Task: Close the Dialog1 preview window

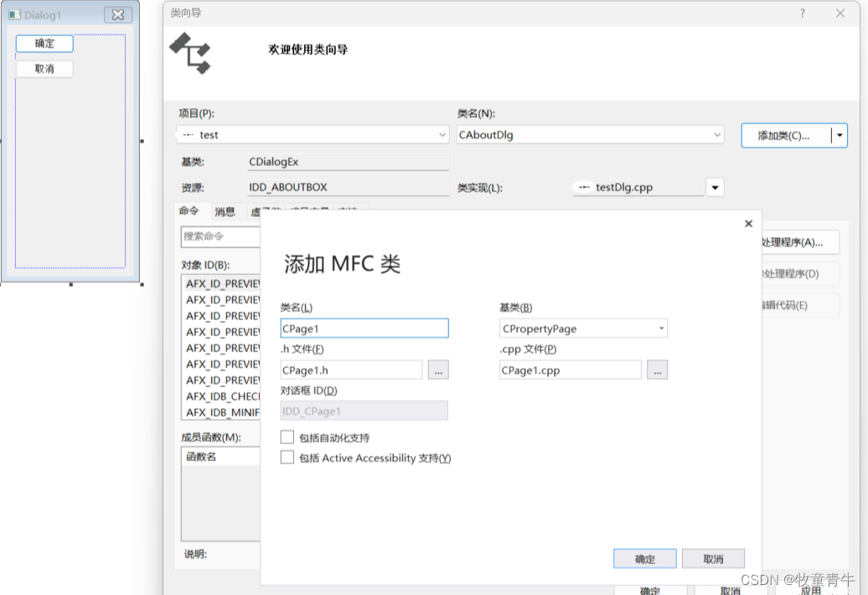Action: 118,15
